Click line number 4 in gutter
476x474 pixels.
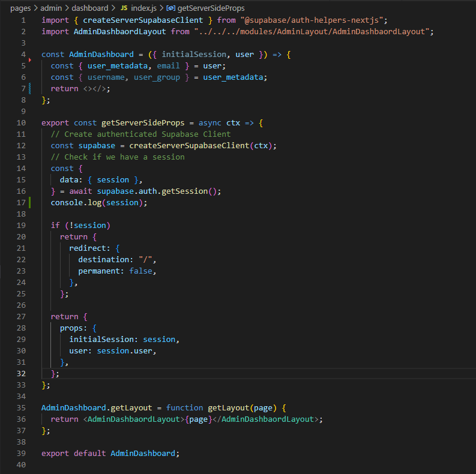click(x=23, y=55)
